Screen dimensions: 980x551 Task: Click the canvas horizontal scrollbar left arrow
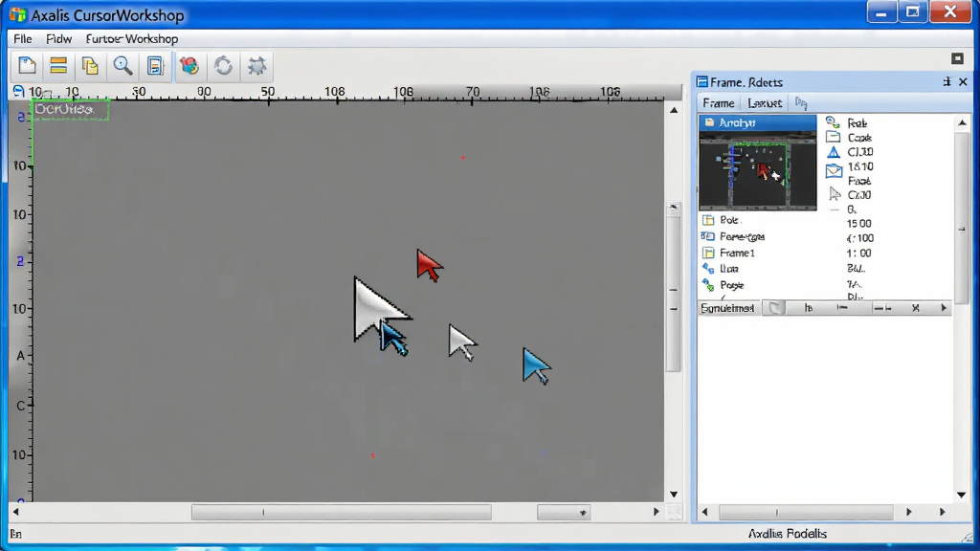coord(16,513)
